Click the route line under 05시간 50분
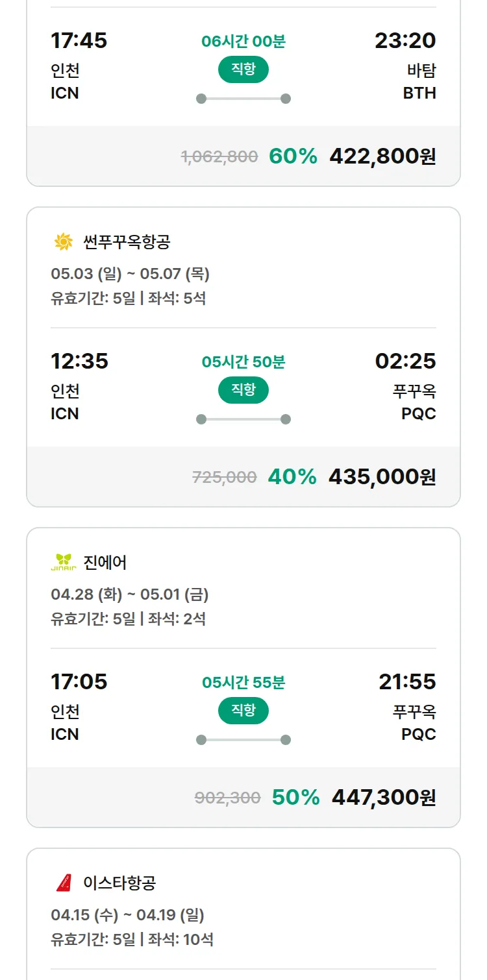This screenshot has width=487, height=980. click(x=243, y=419)
